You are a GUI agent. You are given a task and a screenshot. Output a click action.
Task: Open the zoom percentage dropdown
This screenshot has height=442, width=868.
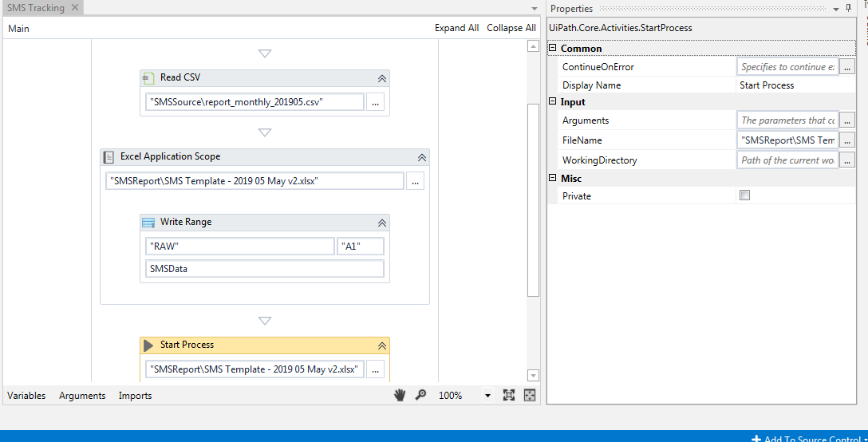pyautogui.click(x=487, y=396)
